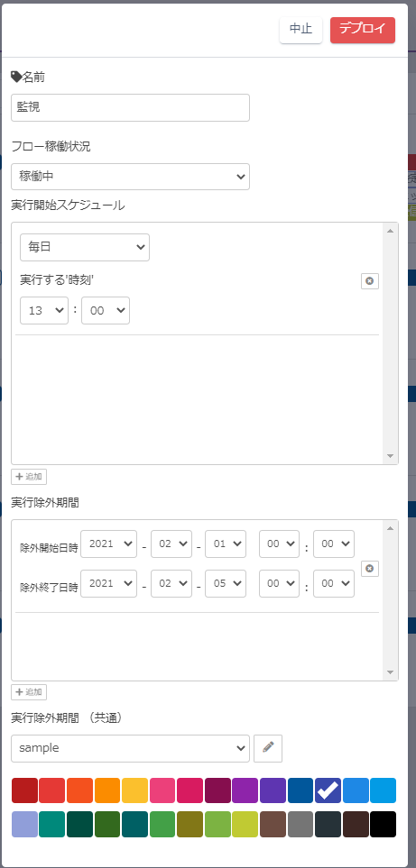Pick the light sky-blue color swatch
The width and height of the screenshot is (416, 868).
coord(384,790)
